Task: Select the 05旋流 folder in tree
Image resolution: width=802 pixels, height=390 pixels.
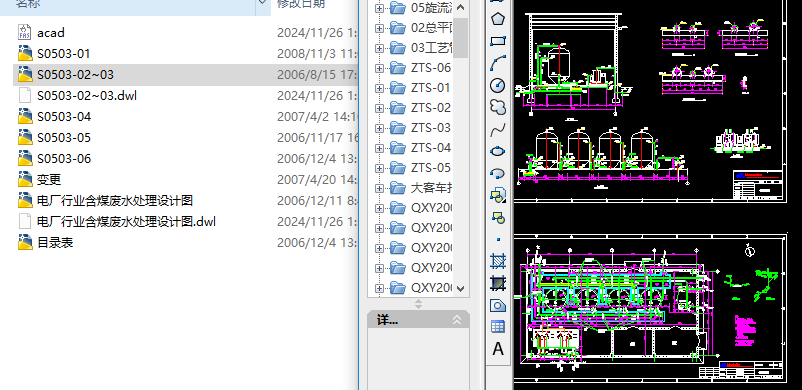Action: tap(431, 8)
